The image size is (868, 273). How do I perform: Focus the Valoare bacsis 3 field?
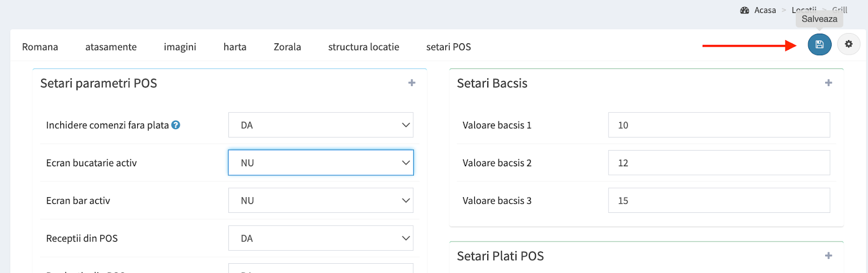point(719,200)
